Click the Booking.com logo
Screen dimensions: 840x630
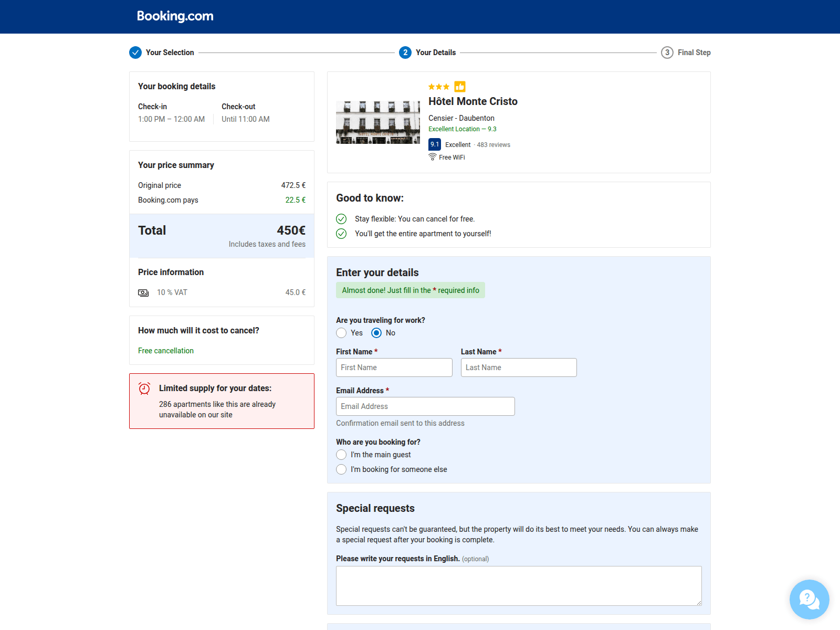(x=175, y=16)
